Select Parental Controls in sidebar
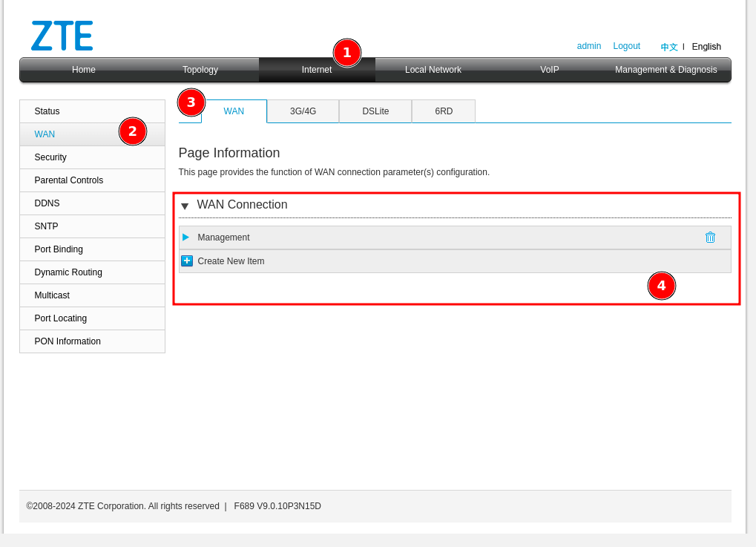This screenshot has width=756, height=547. click(69, 180)
